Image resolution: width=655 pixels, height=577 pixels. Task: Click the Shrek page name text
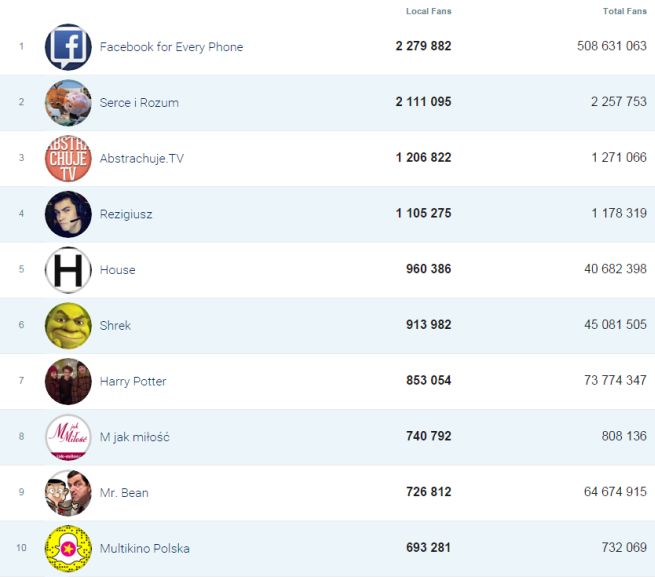click(x=115, y=325)
